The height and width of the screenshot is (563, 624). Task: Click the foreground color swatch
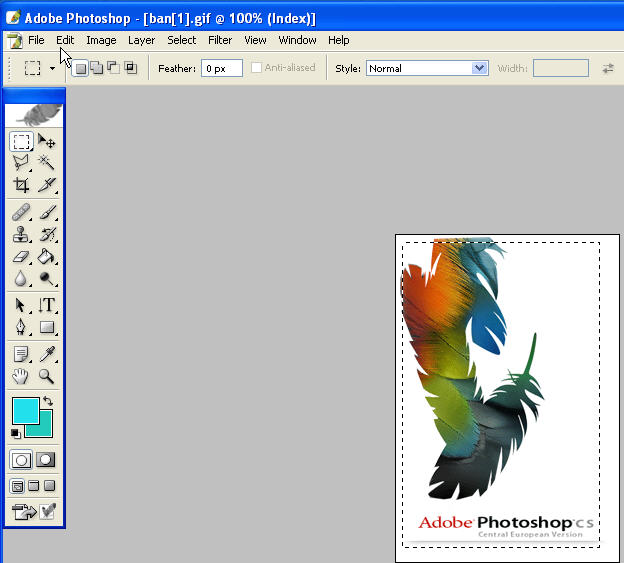point(25,410)
